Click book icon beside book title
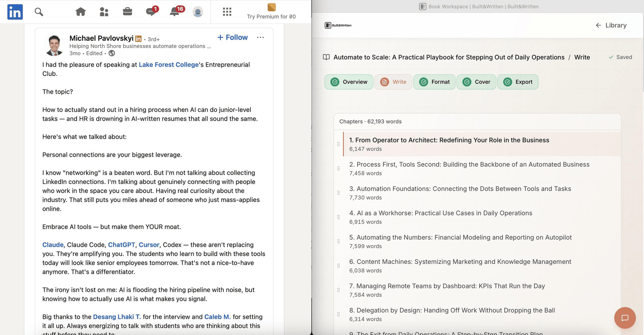This screenshot has width=644, height=335. (326, 57)
